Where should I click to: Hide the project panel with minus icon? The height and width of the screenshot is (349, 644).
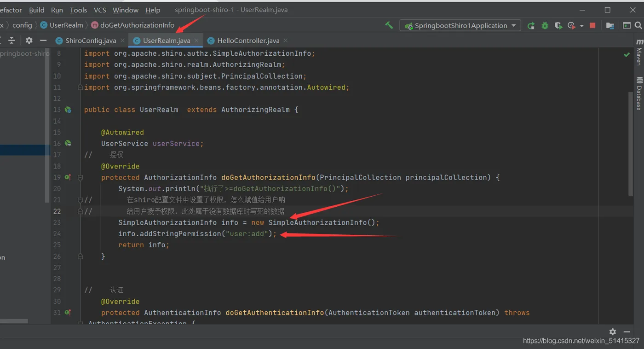(43, 41)
